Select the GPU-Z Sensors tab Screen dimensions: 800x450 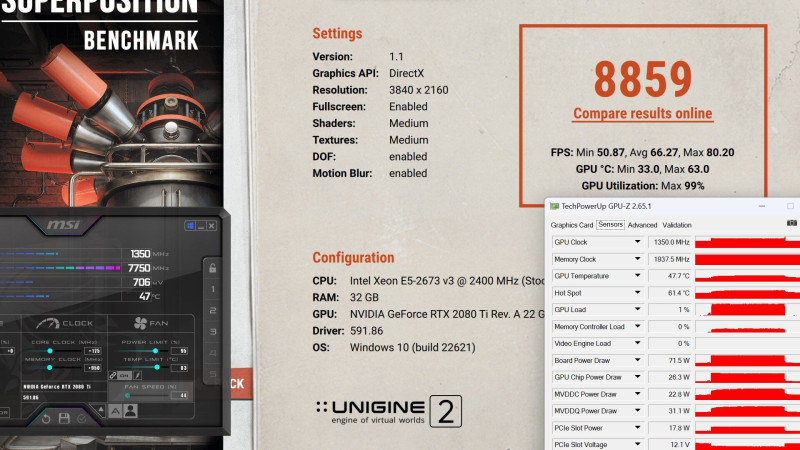pos(610,224)
